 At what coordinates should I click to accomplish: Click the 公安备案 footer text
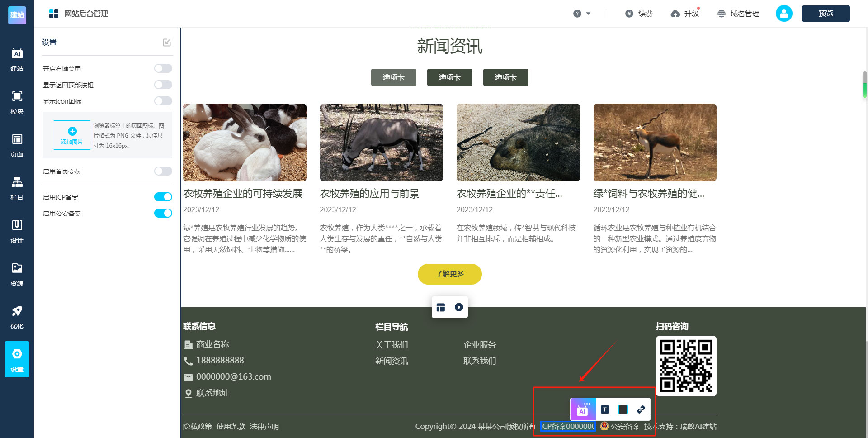(x=625, y=426)
